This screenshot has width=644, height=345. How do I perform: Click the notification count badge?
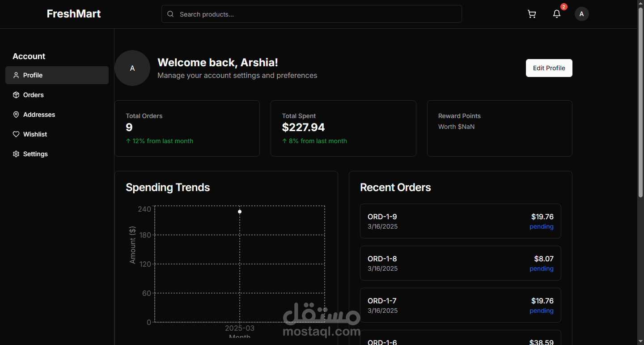[564, 7]
